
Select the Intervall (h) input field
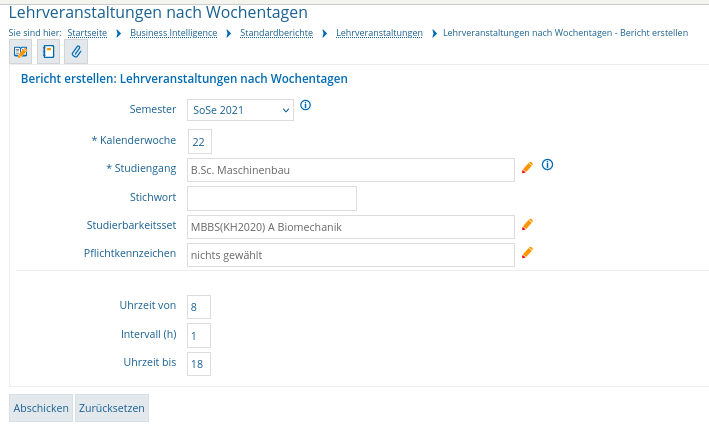[x=199, y=335]
